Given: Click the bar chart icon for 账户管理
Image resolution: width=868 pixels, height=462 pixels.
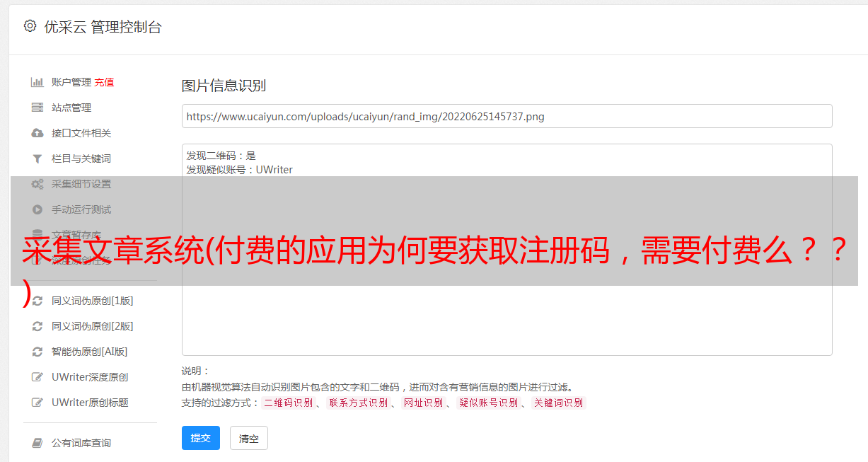Looking at the screenshot, I should [x=37, y=82].
